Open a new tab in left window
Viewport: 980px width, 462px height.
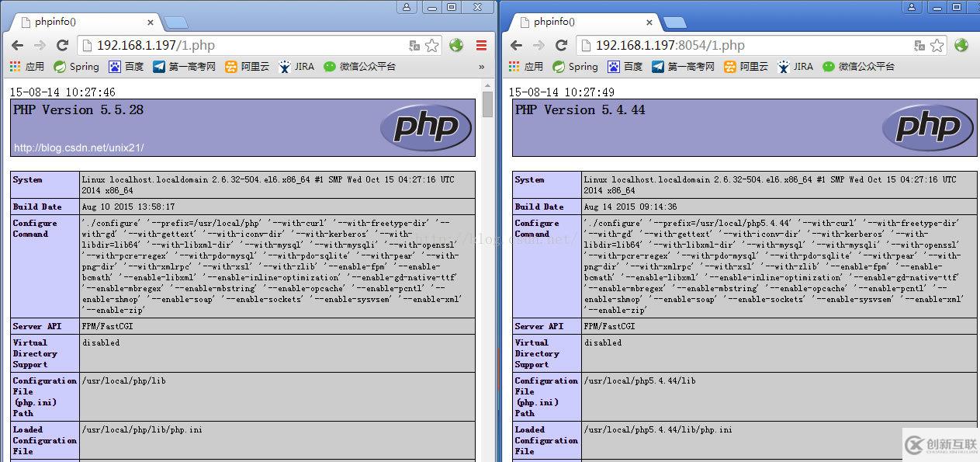tap(175, 23)
